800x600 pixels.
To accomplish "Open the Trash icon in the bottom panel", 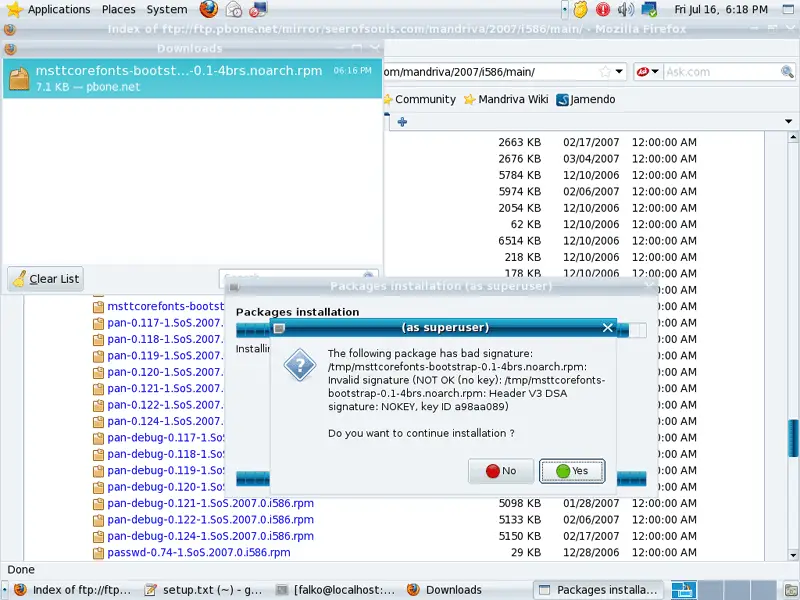I will [792, 590].
